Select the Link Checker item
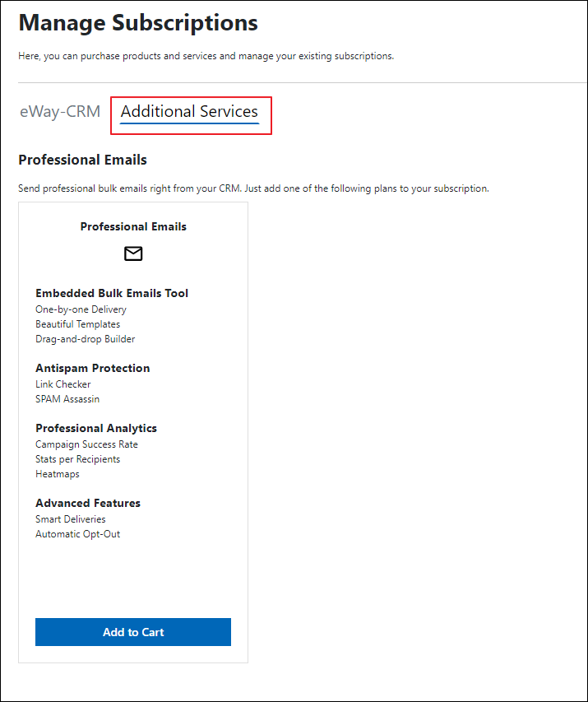Screen dimensions: 588x702 tap(63, 384)
